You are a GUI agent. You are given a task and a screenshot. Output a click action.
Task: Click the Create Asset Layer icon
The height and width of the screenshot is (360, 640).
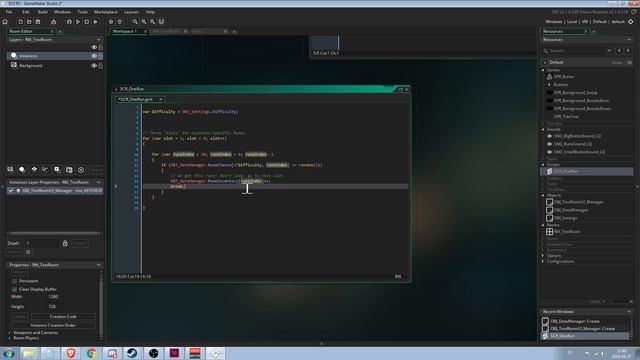[x=57, y=170]
